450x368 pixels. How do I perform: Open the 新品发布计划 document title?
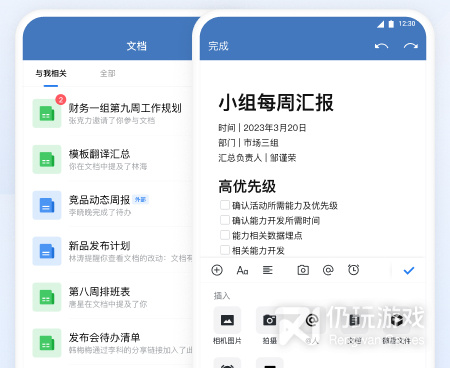coord(99,246)
